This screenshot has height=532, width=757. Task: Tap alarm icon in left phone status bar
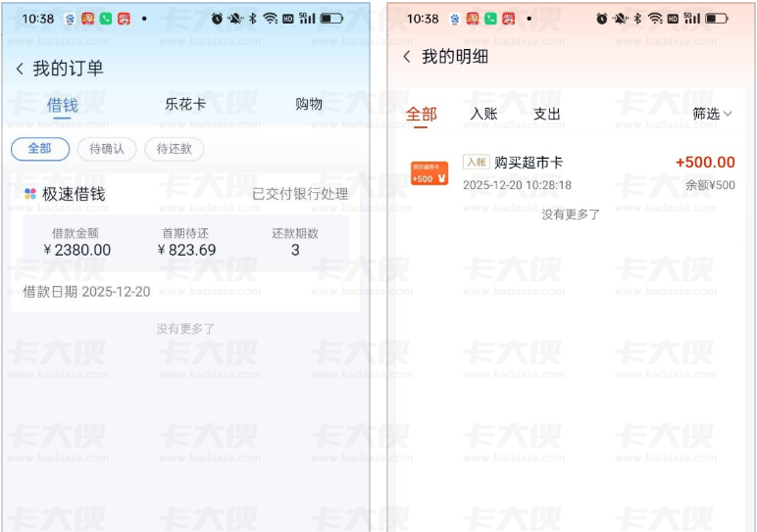(217, 19)
